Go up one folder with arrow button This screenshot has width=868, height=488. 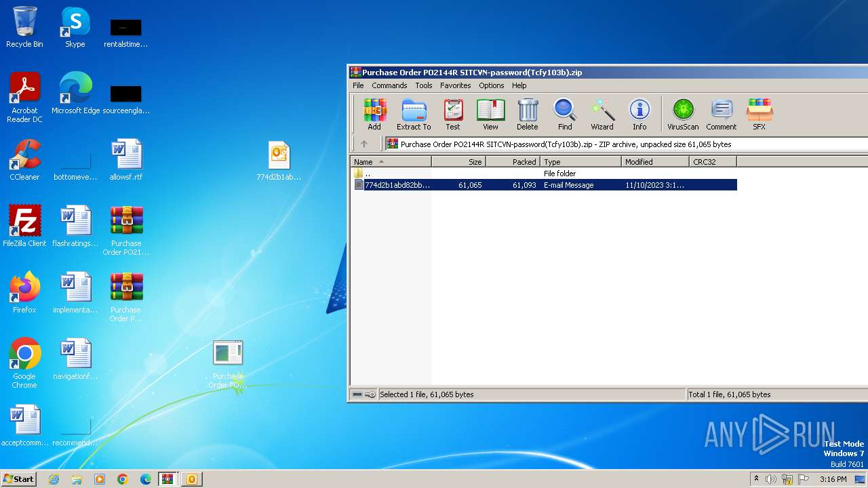click(x=364, y=144)
